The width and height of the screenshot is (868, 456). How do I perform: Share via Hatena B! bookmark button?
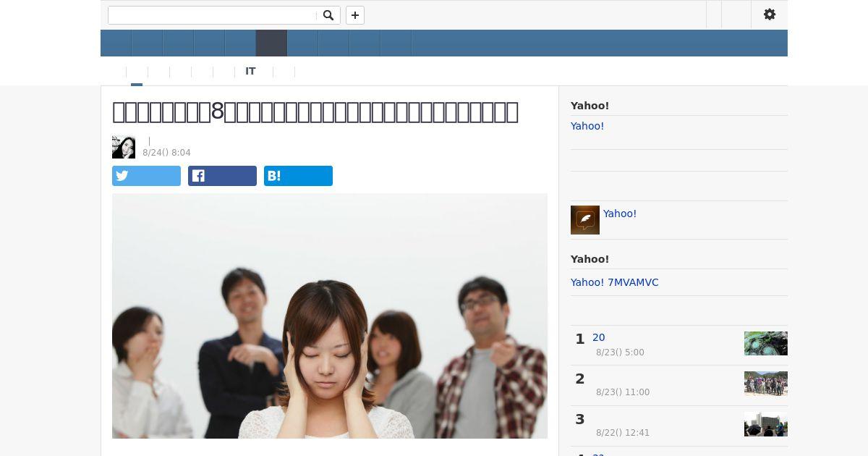click(298, 176)
